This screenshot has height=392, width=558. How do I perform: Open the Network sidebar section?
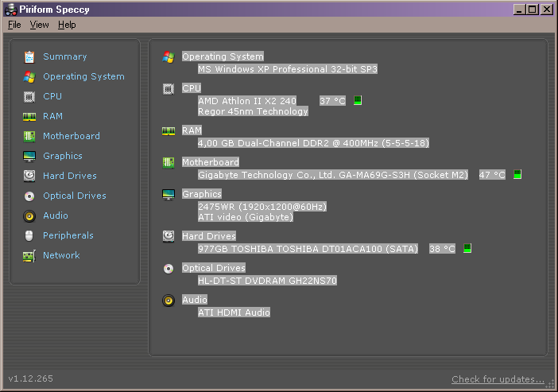(61, 255)
